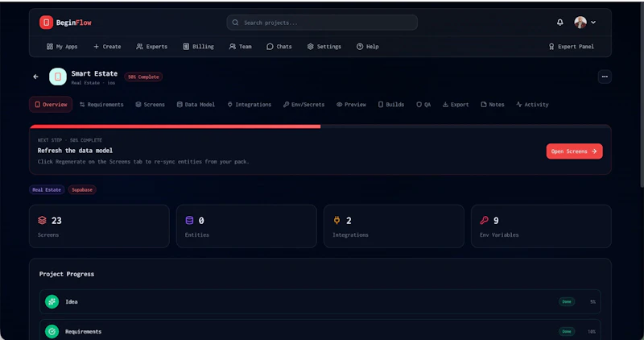Click the Env Variables key icon
The width and height of the screenshot is (644, 340).
click(485, 221)
